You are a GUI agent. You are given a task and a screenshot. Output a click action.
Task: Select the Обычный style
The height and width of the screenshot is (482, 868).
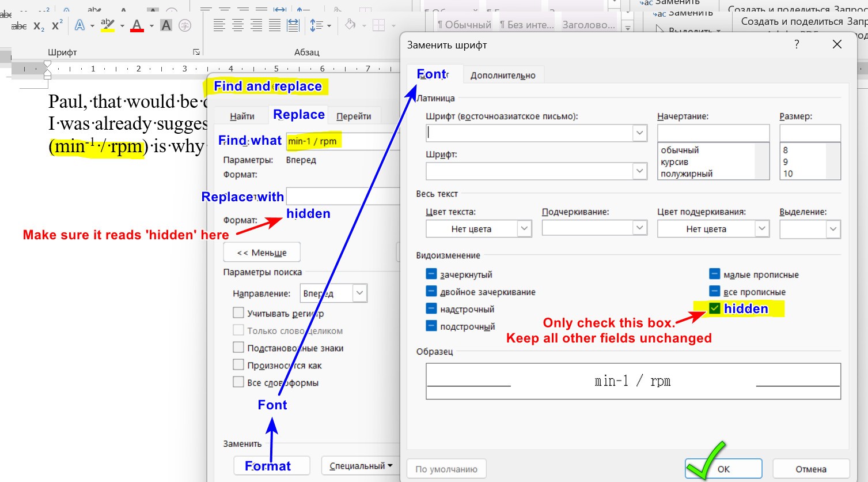464,25
